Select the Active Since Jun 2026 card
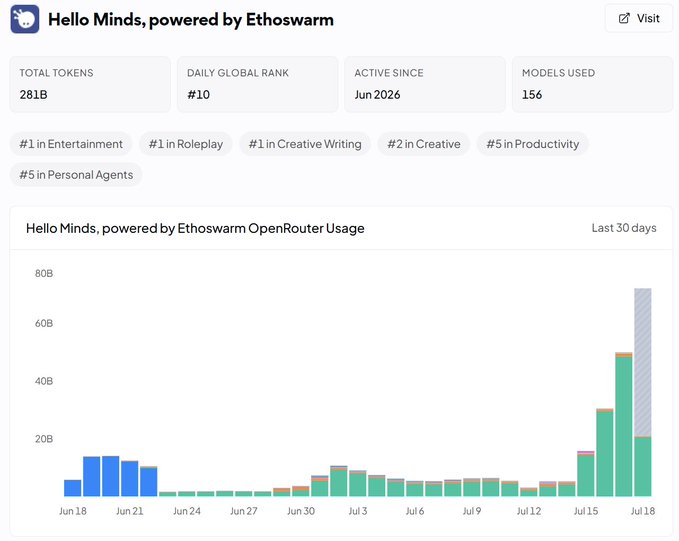The image size is (679, 541). point(425,84)
